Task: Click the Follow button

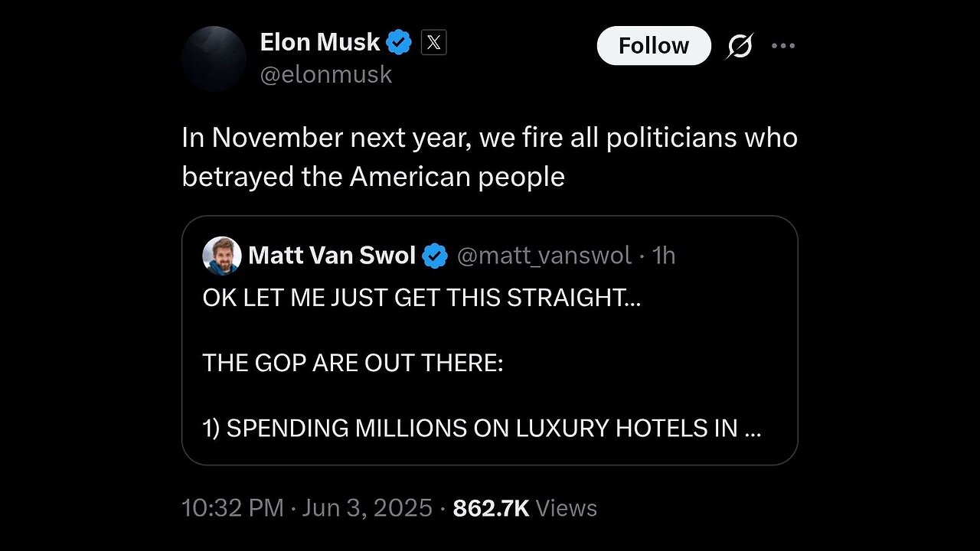Action: point(653,46)
